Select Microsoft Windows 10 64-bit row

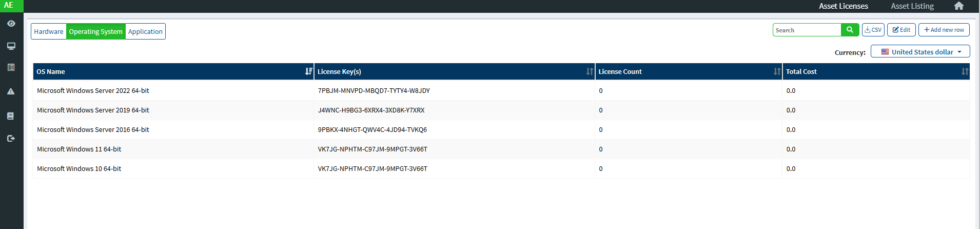pyautogui.click(x=501, y=169)
